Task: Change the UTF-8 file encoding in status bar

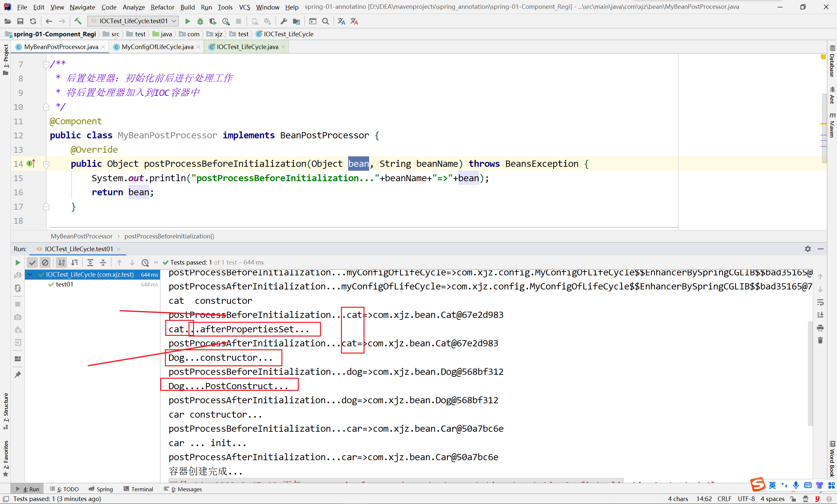Action: [746, 498]
